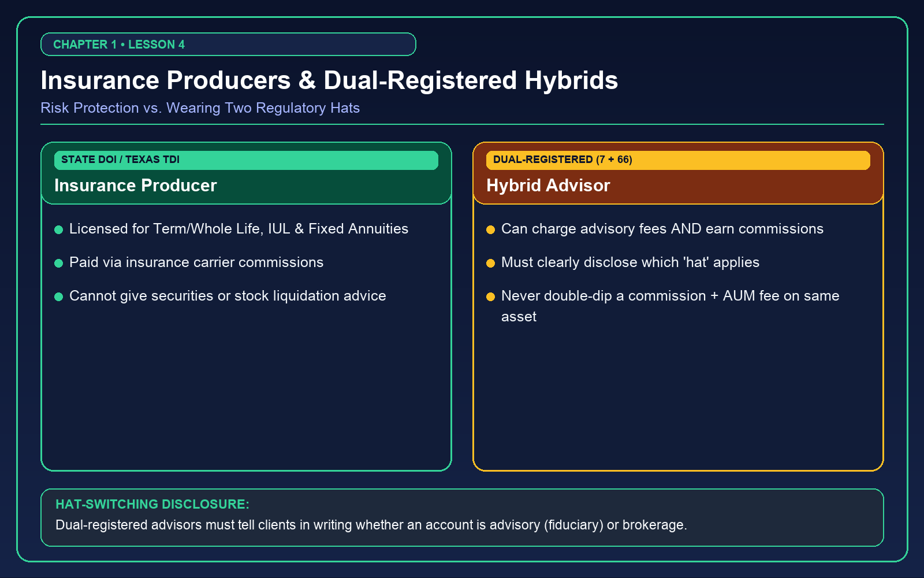924x578 pixels.
Task: Select the title 'Insurance Producers & Dual-Registered Hybrids'
Action: [x=329, y=80]
